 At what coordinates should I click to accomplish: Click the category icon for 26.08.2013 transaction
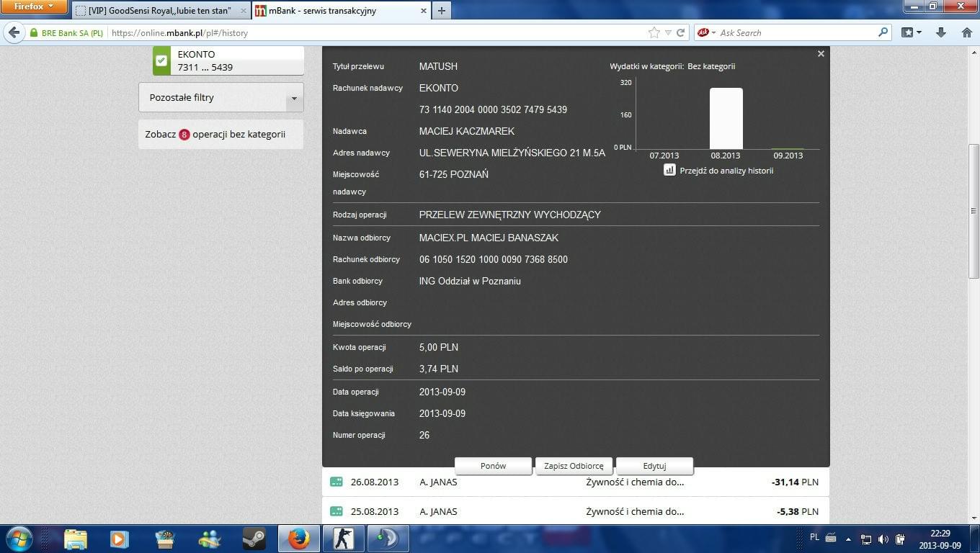[x=336, y=482]
